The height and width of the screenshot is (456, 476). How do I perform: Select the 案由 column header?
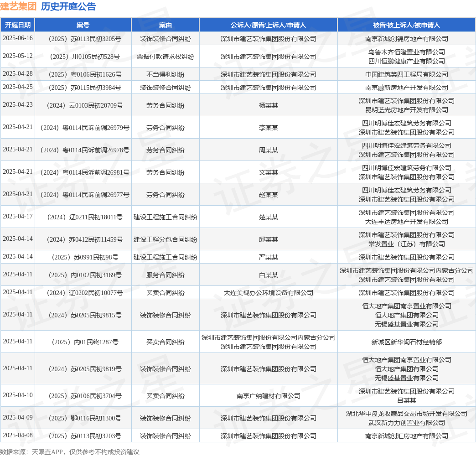(165, 25)
